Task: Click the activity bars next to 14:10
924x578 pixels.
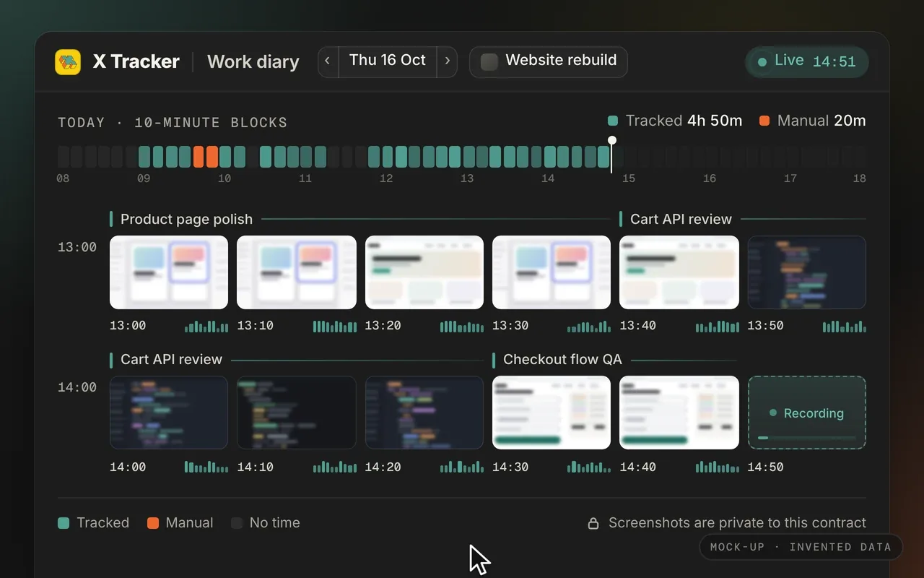Action: 335,467
